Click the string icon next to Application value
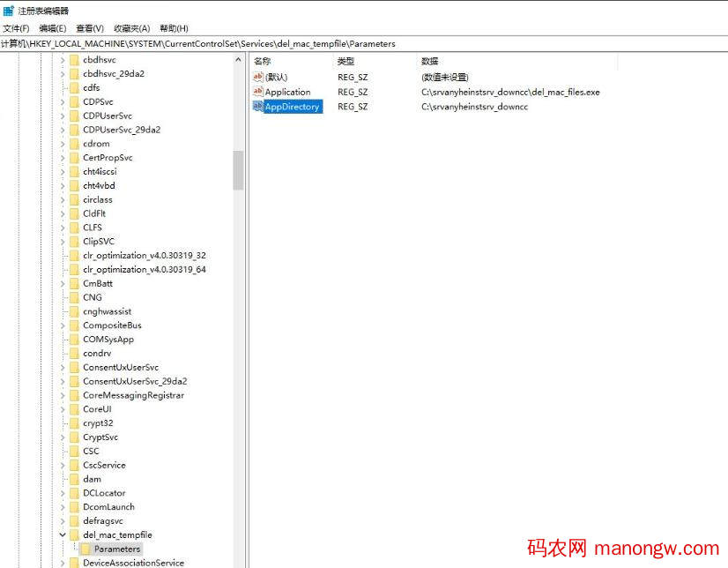Screen dimensions: 728x568 point(258,91)
